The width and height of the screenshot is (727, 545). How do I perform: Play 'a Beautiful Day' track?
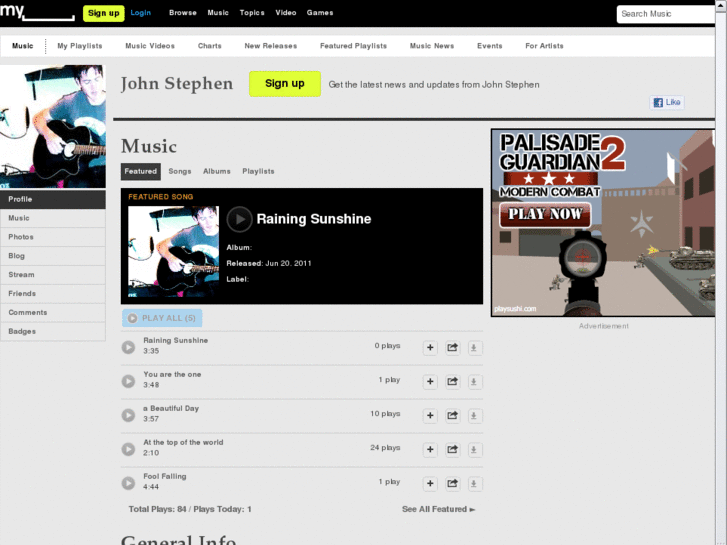coord(128,415)
